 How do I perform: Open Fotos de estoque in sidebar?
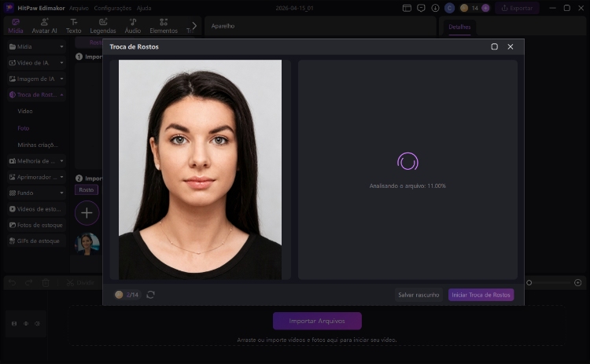(x=36, y=225)
